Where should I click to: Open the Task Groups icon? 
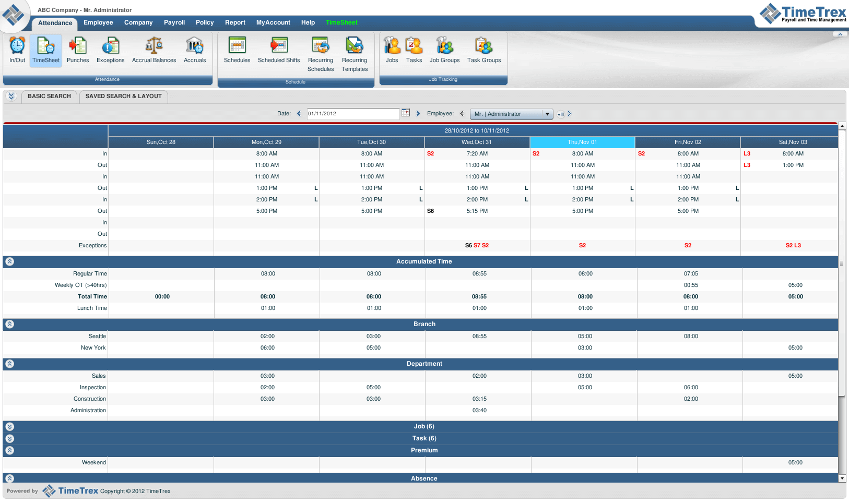point(484,46)
